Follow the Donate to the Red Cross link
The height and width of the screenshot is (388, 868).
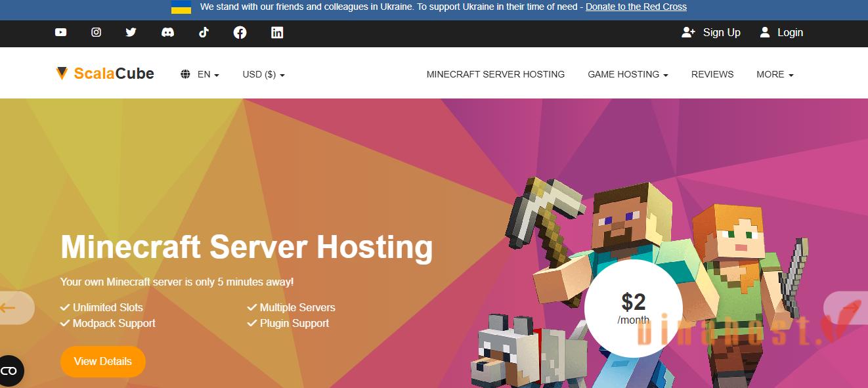[636, 7]
